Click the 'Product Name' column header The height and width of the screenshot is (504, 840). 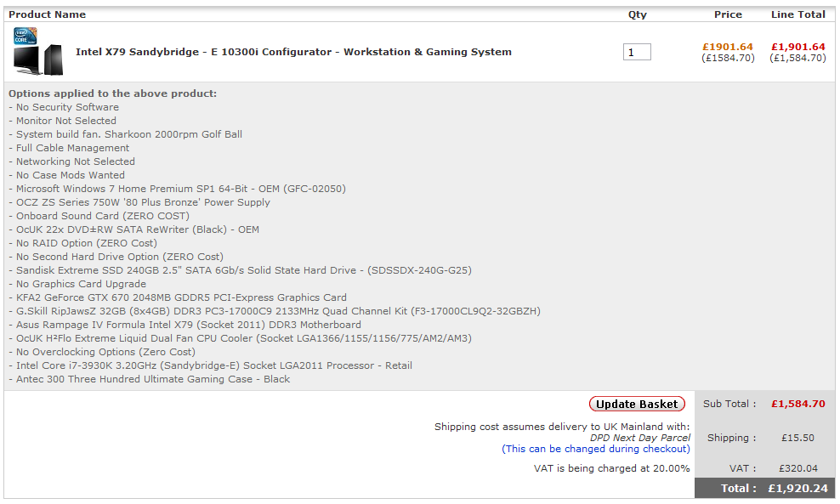coord(47,14)
